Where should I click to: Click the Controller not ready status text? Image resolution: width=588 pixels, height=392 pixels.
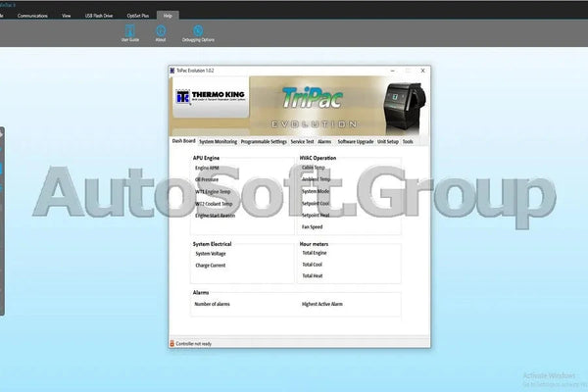pos(193,344)
